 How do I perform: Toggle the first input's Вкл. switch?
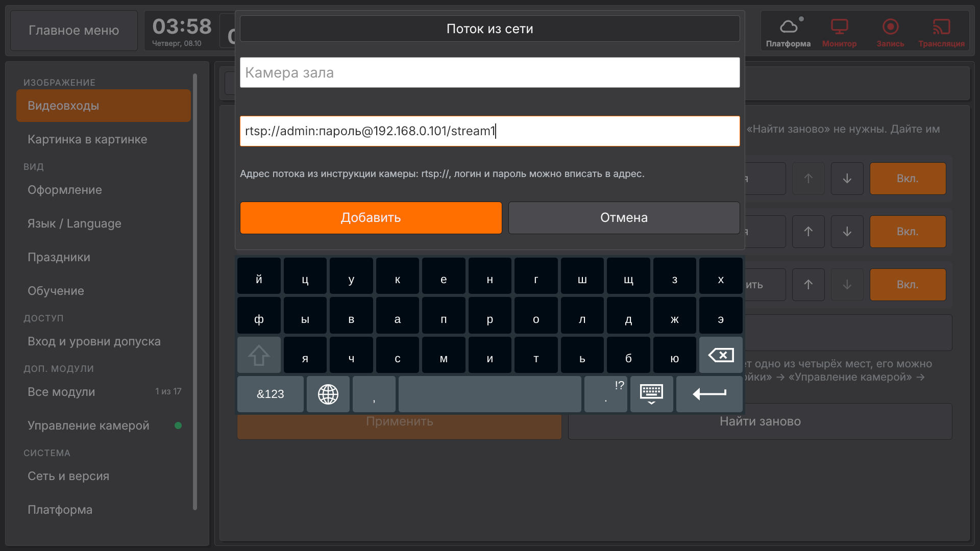click(908, 179)
